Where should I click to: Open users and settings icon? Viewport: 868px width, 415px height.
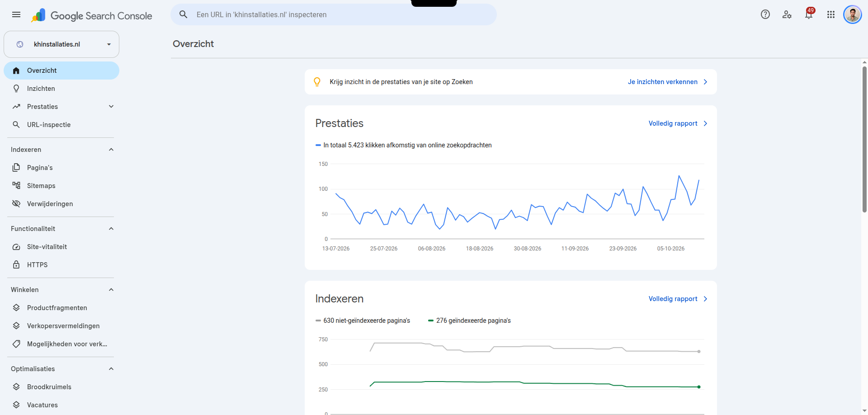click(x=787, y=14)
